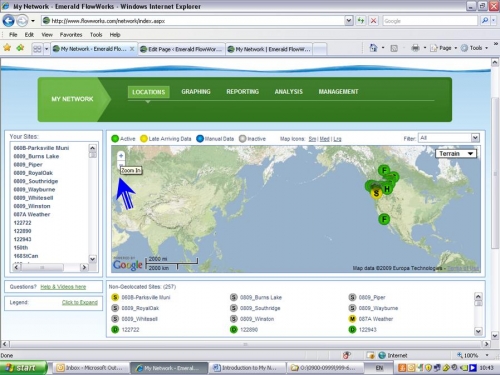Click the Home toolbar icon
The image size is (500, 375).
(373, 48)
